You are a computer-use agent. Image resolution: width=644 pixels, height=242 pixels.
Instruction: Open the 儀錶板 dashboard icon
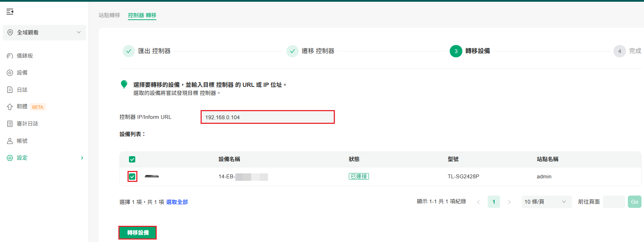coord(10,56)
